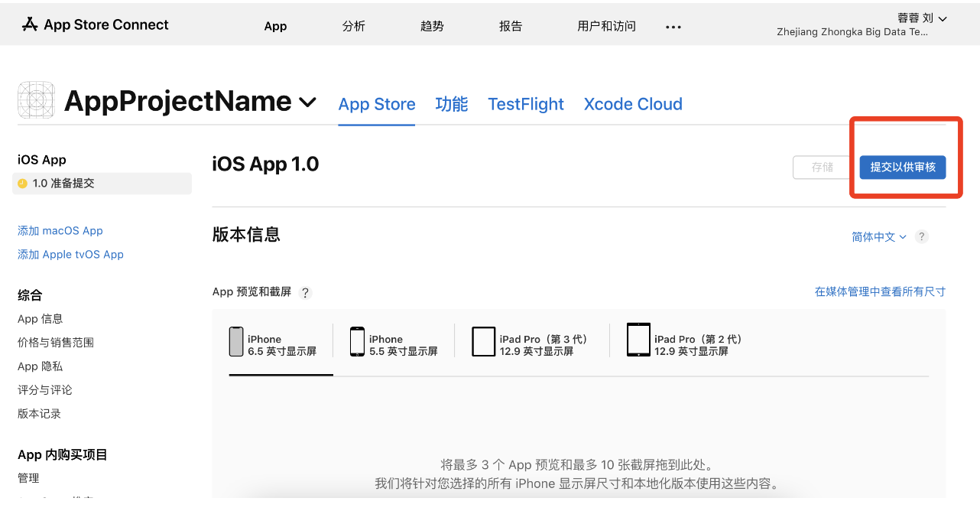Open the Xcode Cloud tab
Image resolution: width=980 pixels, height=511 pixels.
[x=633, y=104]
